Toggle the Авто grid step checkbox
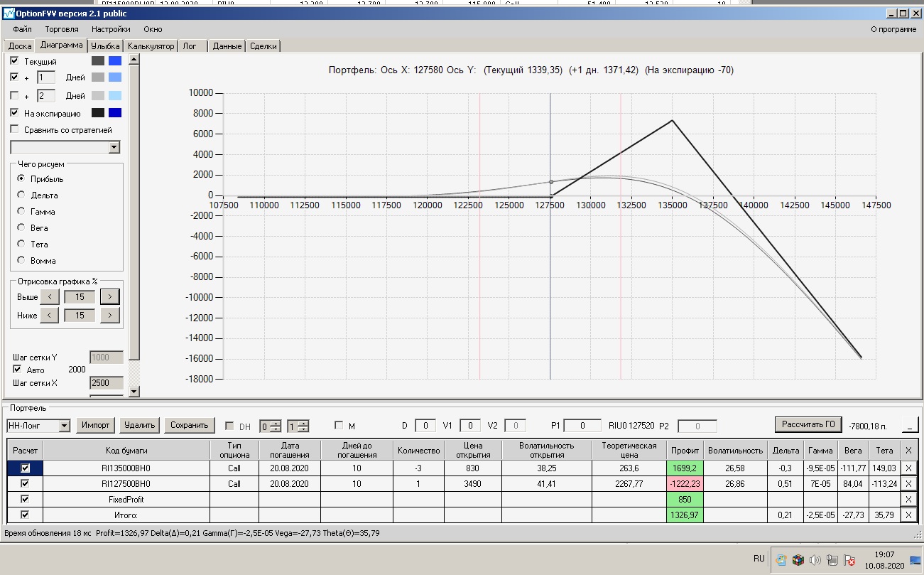Viewport: 924px width, 575px height. tap(17, 370)
